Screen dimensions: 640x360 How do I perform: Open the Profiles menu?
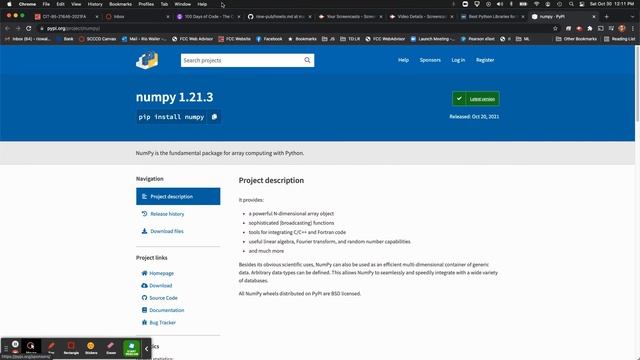(146, 4)
